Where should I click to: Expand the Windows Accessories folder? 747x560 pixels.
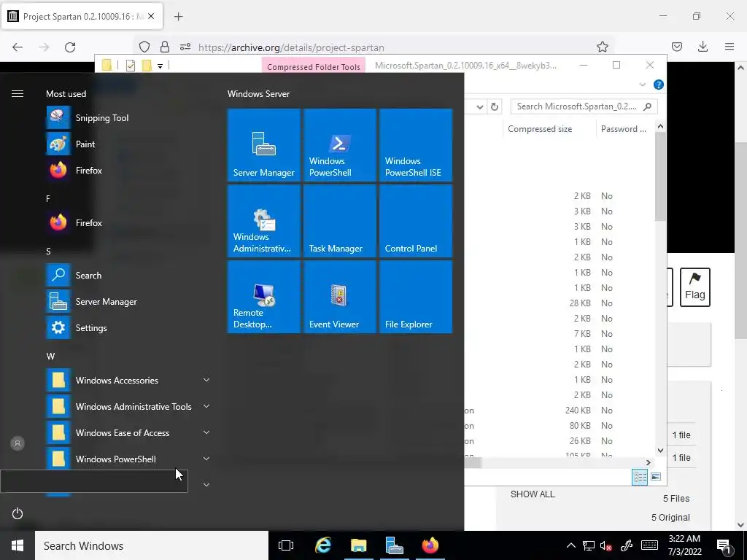tap(206, 380)
